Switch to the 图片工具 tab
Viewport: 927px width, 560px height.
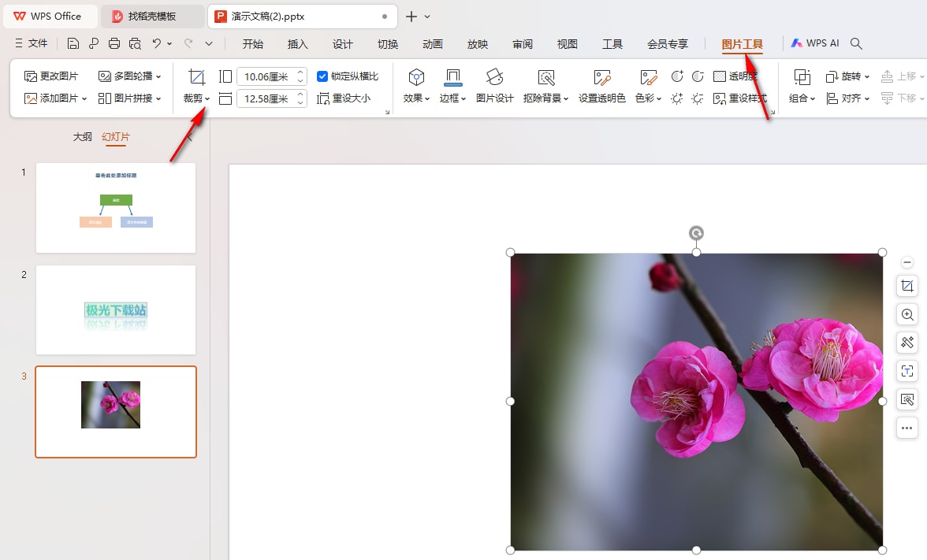pos(742,44)
